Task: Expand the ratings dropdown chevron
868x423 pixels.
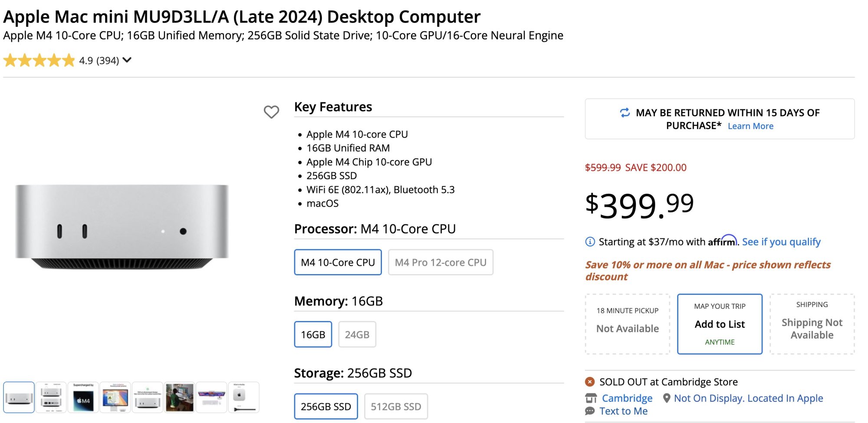Action: click(127, 60)
